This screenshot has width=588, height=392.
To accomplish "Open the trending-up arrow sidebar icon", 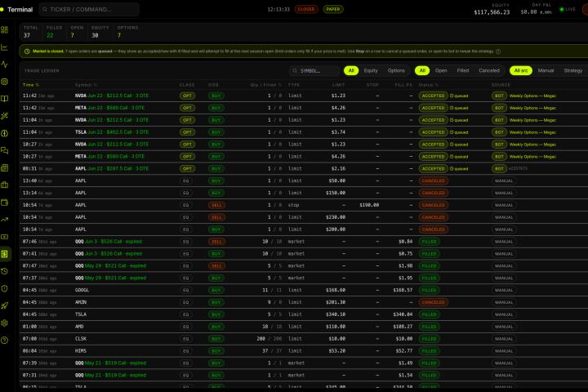I will click(5, 220).
